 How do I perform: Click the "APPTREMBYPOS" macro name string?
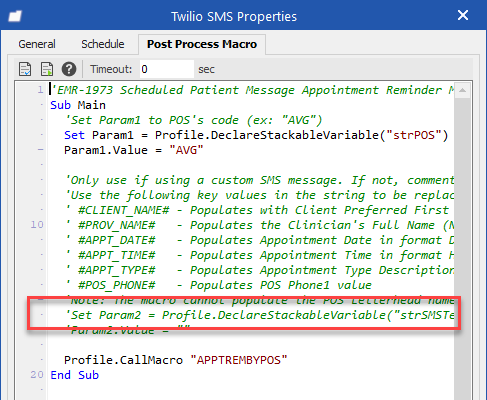tap(239, 360)
